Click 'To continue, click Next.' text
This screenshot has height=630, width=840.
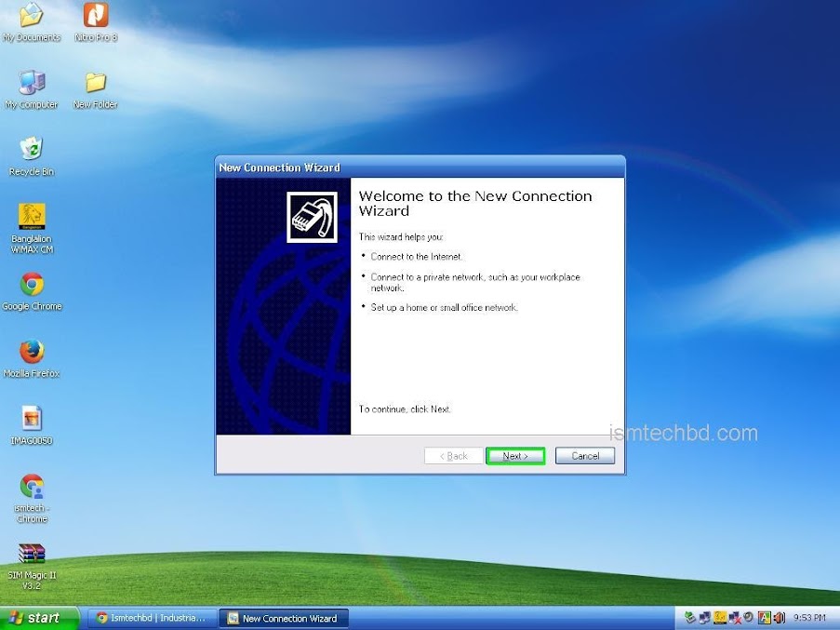coord(405,409)
